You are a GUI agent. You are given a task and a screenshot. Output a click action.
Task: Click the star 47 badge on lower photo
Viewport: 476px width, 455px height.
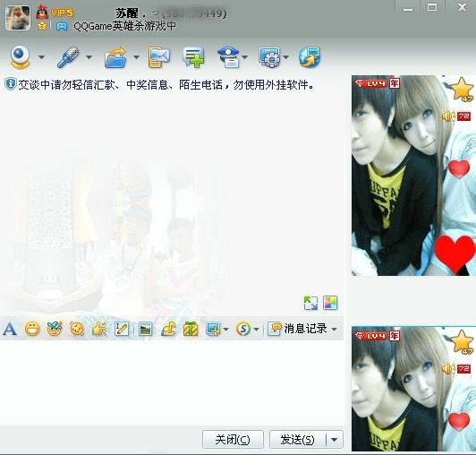[463, 342]
